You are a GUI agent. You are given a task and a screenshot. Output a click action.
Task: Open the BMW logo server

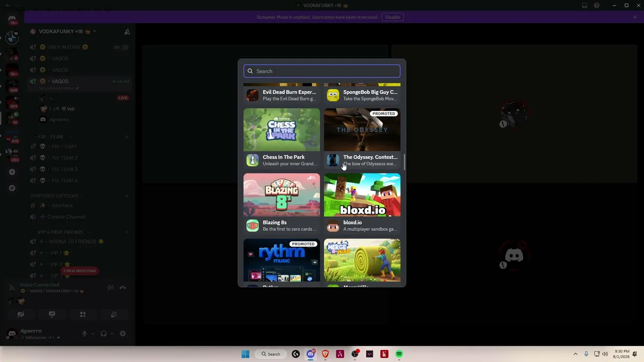click(12, 38)
